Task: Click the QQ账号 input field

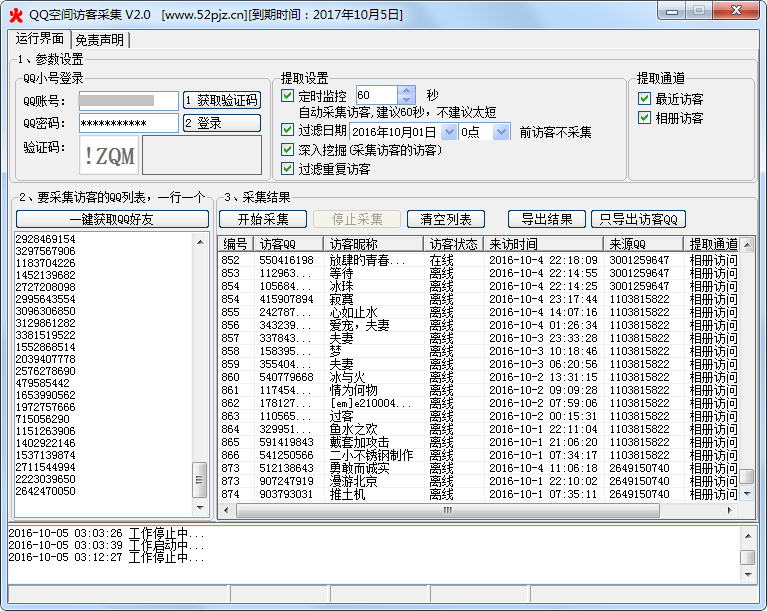Action: [128, 100]
